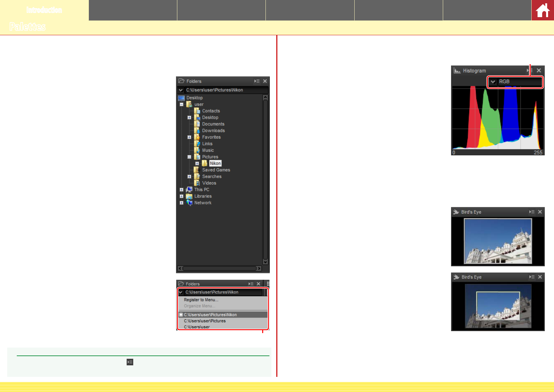554x392 pixels.
Task: Click up arrow of folder tree scrollbar
Action: 265,97
